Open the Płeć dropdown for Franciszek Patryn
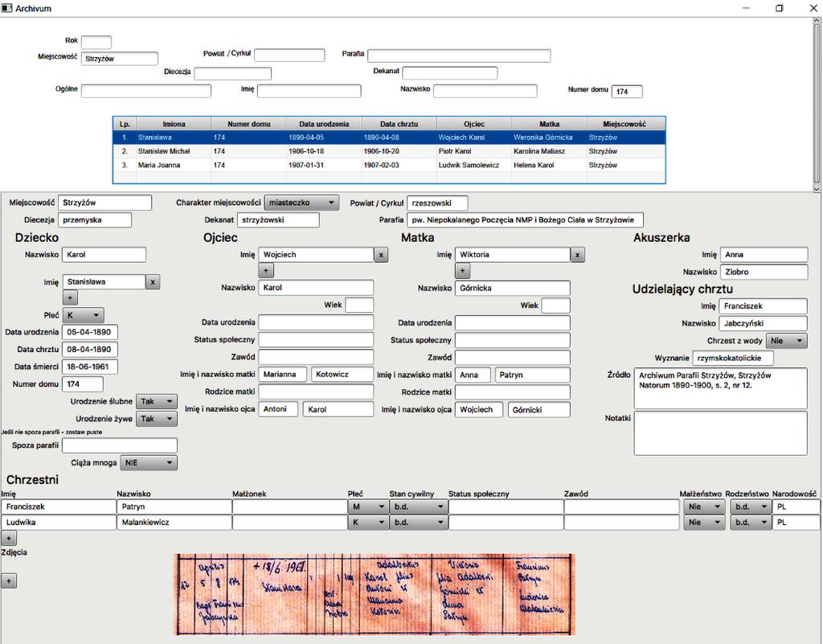Screen dimensions: 823x644 pyautogui.click(x=368, y=507)
